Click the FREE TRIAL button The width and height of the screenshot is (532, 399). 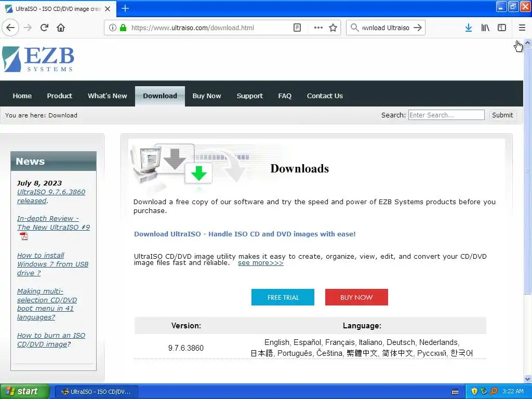283,297
